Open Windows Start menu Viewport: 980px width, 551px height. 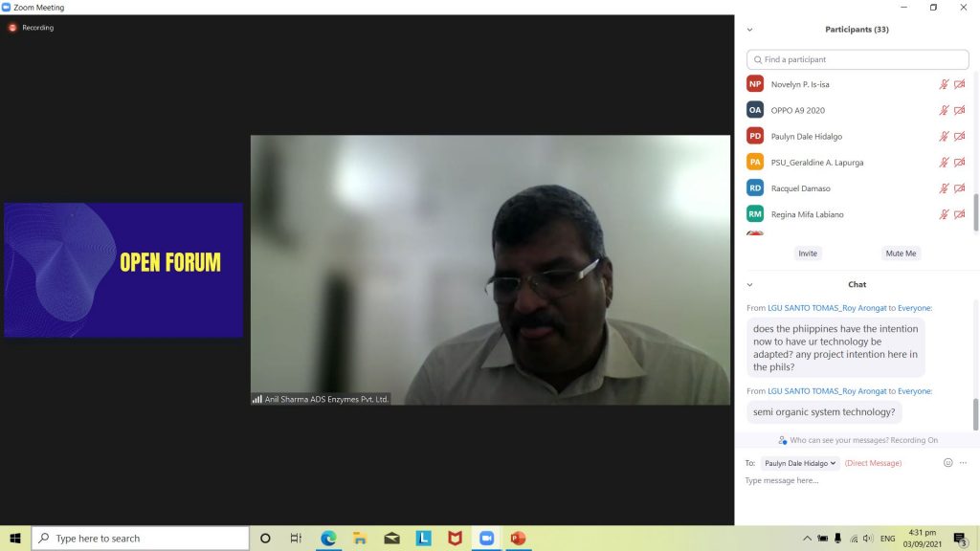[15, 538]
